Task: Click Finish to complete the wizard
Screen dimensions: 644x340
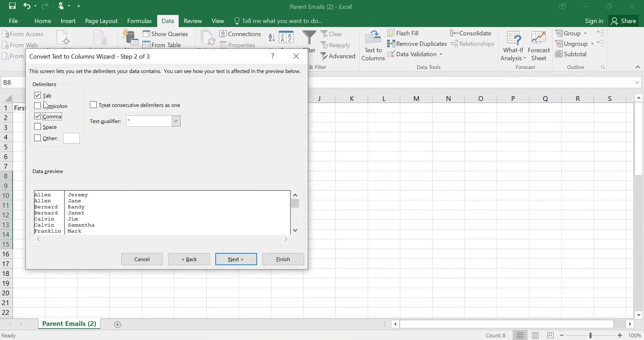Action: pyautogui.click(x=282, y=259)
